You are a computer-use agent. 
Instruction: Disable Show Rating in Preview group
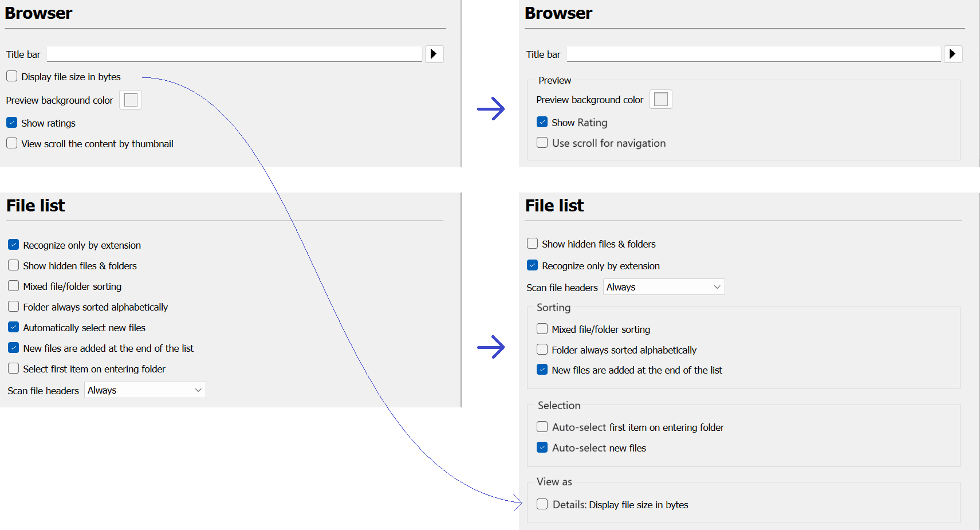[542, 122]
